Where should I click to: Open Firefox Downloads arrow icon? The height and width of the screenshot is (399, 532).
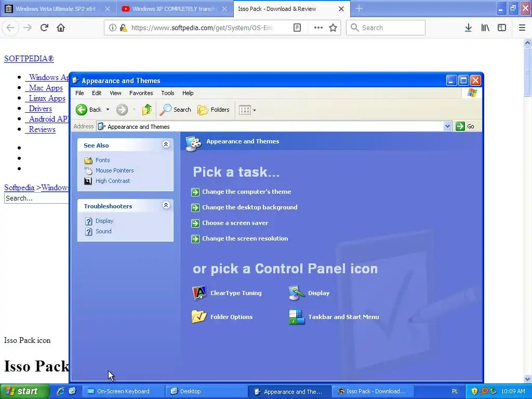pyautogui.click(x=468, y=28)
